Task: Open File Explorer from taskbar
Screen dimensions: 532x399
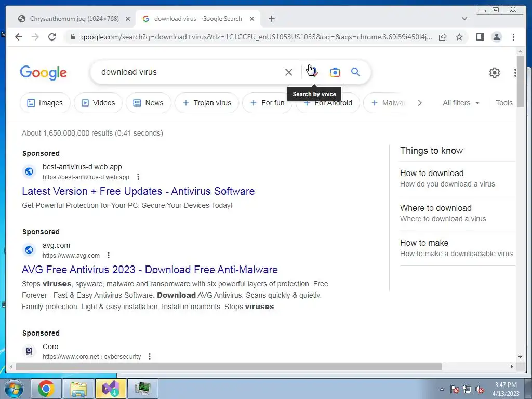Action: coord(78,389)
